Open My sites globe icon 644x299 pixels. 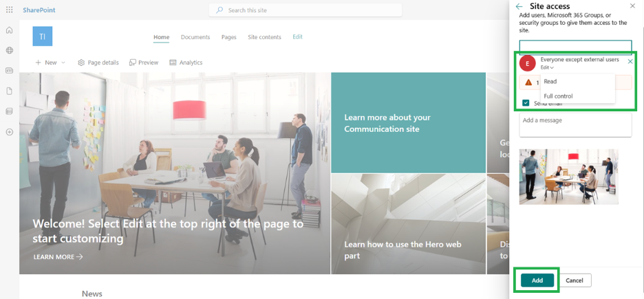coord(9,50)
